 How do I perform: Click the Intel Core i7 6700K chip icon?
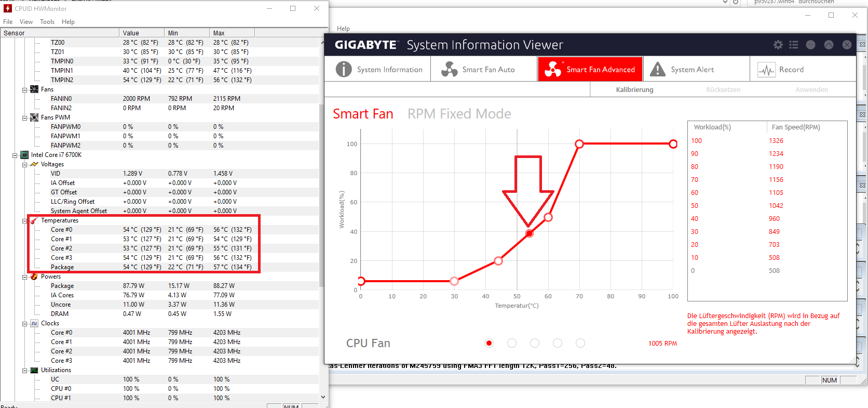click(24, 155)
